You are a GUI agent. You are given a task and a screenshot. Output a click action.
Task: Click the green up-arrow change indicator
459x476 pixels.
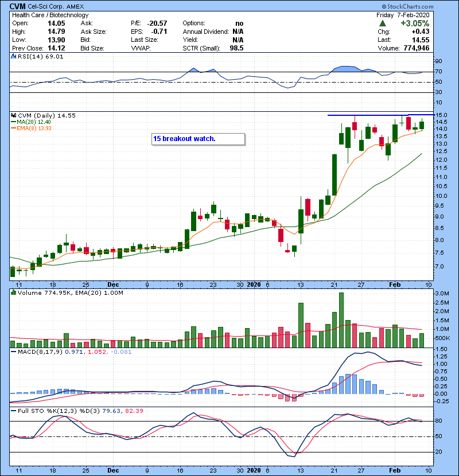coord(383,24)
